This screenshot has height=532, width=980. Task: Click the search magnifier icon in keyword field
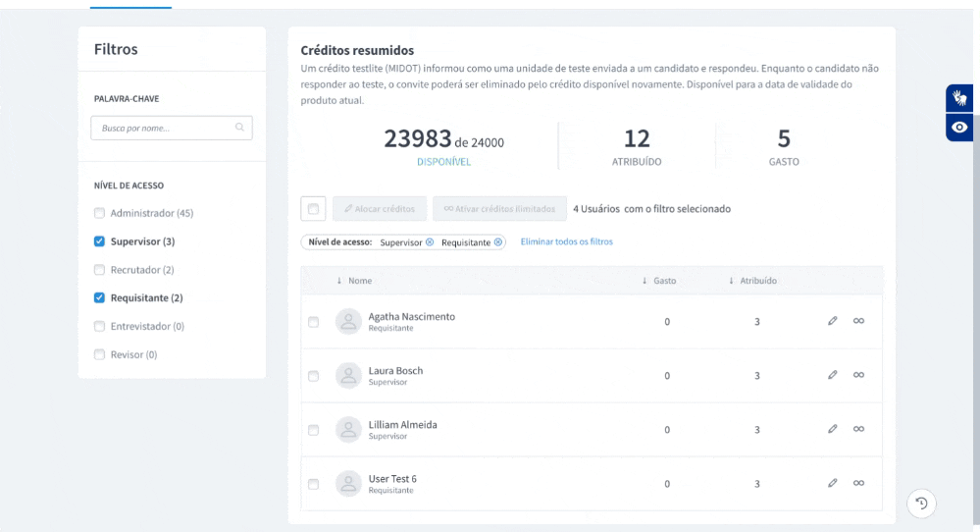239,128
